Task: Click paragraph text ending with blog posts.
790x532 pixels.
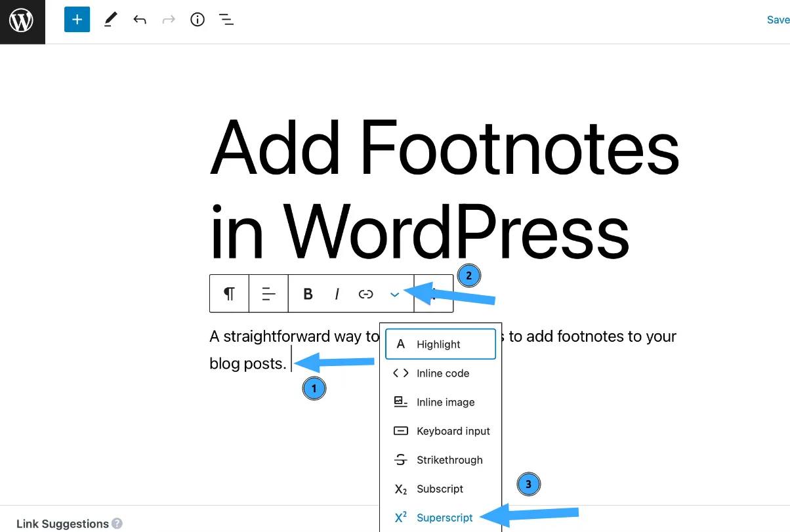Action: point(443,350)
